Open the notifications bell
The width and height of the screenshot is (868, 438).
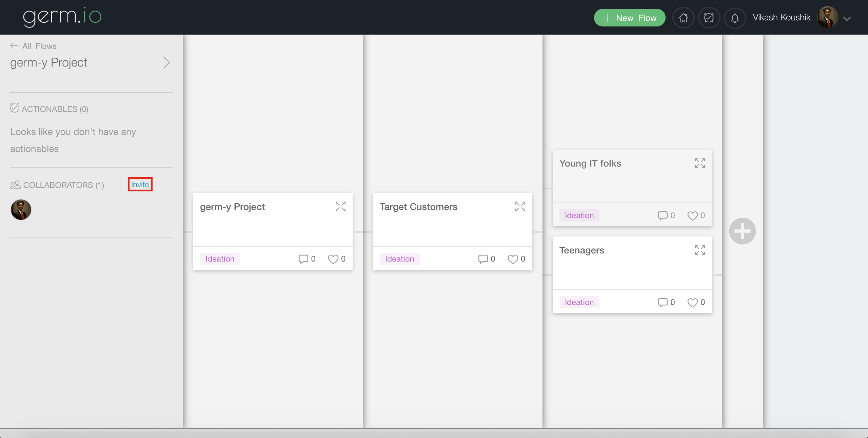click(735, 18)
